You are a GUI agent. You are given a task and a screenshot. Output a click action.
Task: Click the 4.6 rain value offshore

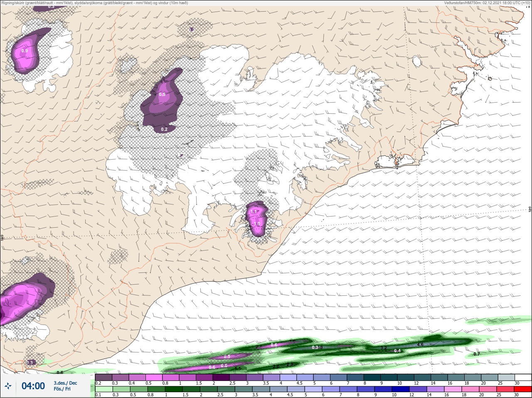[420, 344]
